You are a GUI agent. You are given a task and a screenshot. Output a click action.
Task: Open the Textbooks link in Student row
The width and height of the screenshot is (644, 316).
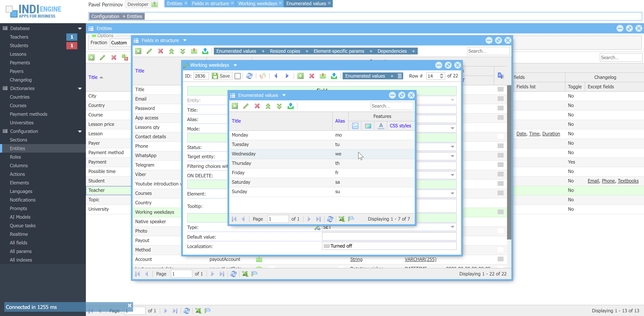628,181
